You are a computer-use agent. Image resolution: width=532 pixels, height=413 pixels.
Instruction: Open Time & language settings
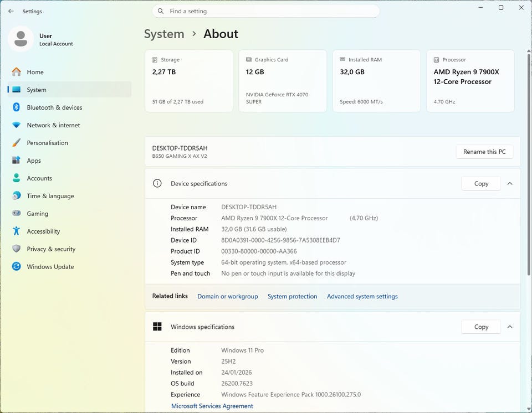tap(50, 196)
